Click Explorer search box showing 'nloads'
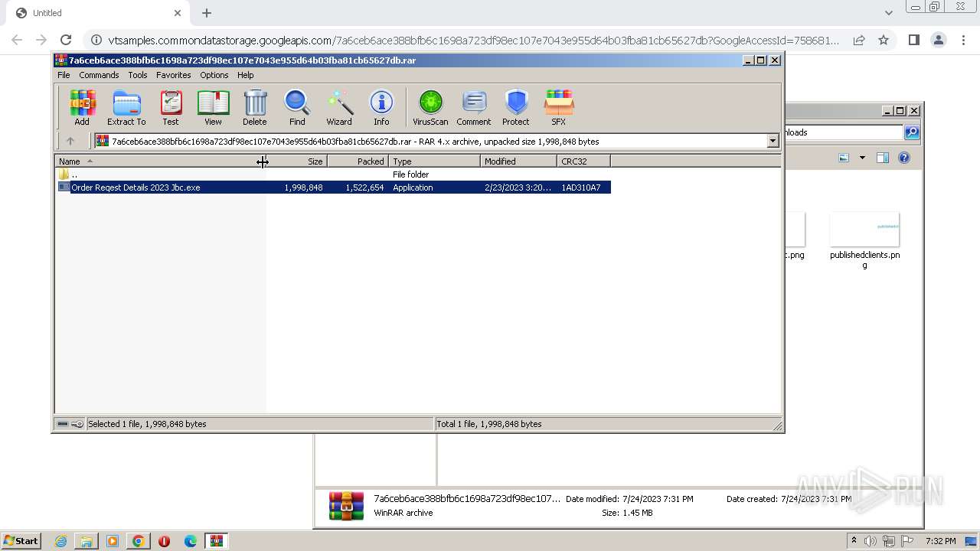Viewport: 980px width, 551px height. (x=844, y=132)
